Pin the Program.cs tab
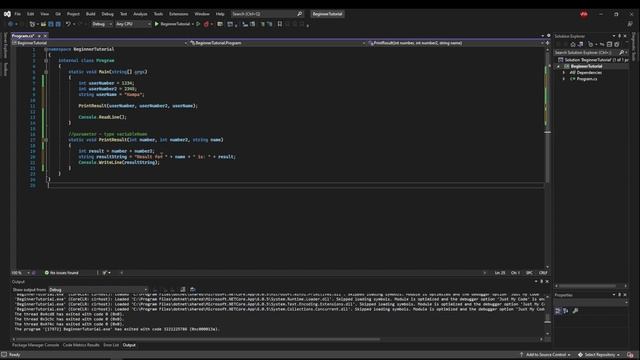640x360 pixels. [39, 36]
